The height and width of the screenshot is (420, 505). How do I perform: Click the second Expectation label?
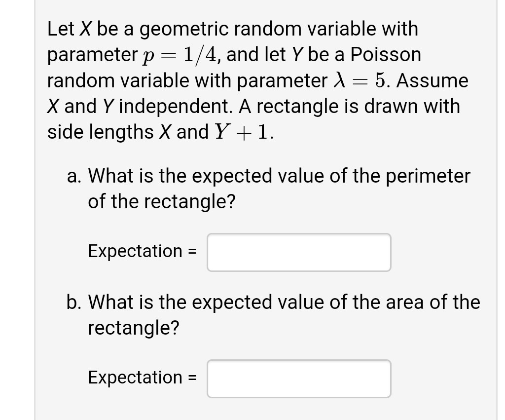[135, 378]
